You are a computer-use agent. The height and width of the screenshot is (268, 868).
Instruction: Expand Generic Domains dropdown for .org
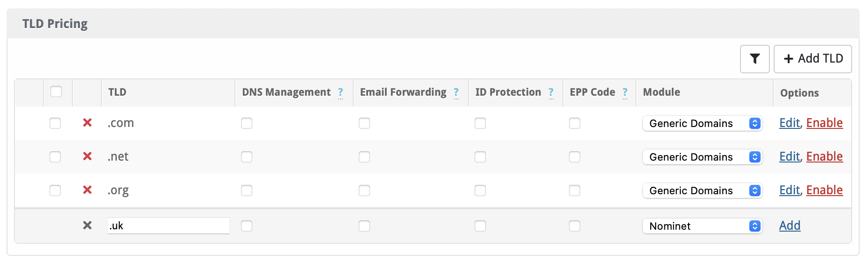(x=702, y=190)
